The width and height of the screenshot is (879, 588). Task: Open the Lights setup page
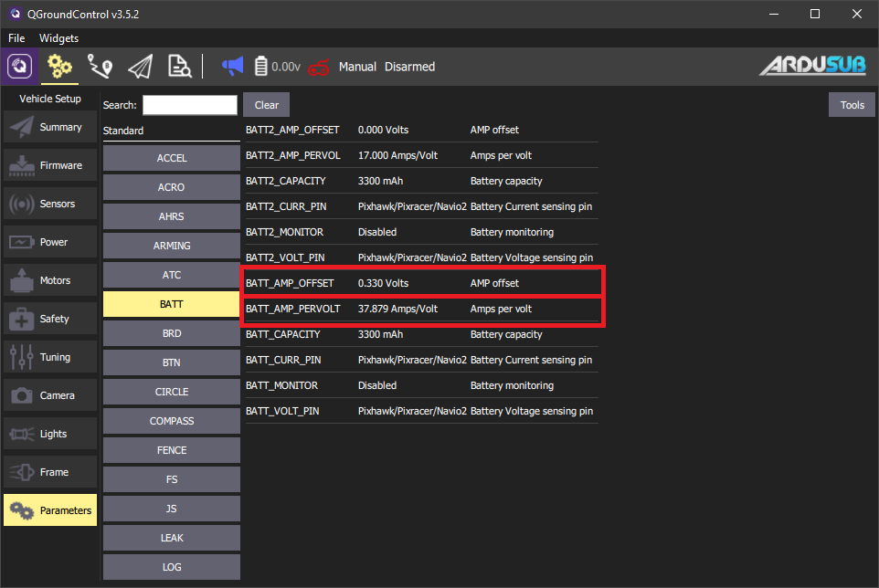point(50,434)
